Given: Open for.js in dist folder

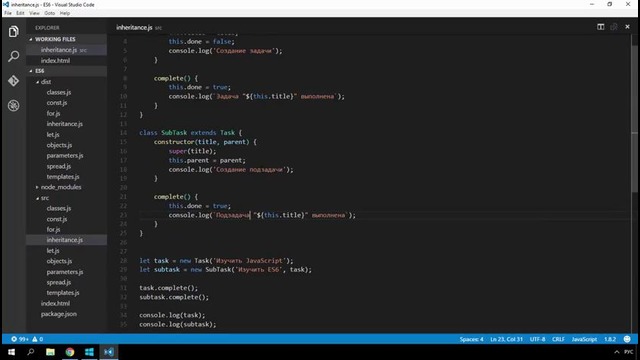Looking at the screenshot, I should tap(67, 113).
